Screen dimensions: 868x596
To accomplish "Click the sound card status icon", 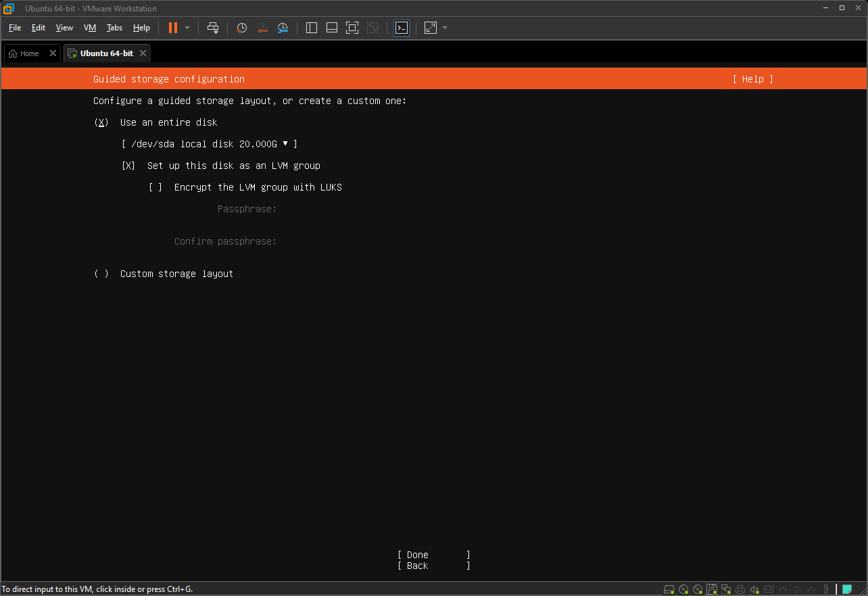I will 755,589.
